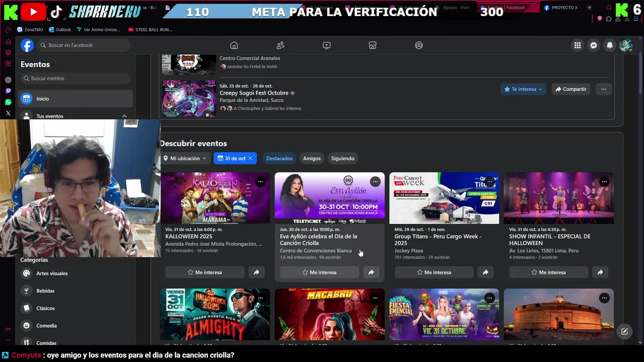Open X in the browser sidebar
644x362 pixels.
tap(8, 113)
